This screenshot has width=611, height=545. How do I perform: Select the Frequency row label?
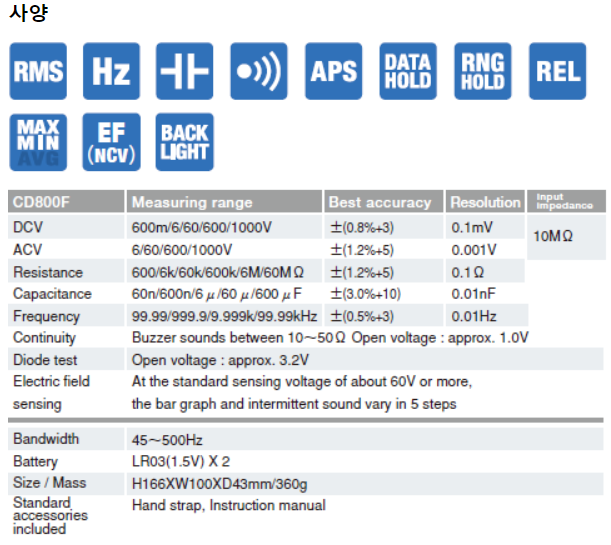pyautogui.click(x=46, y=316)
